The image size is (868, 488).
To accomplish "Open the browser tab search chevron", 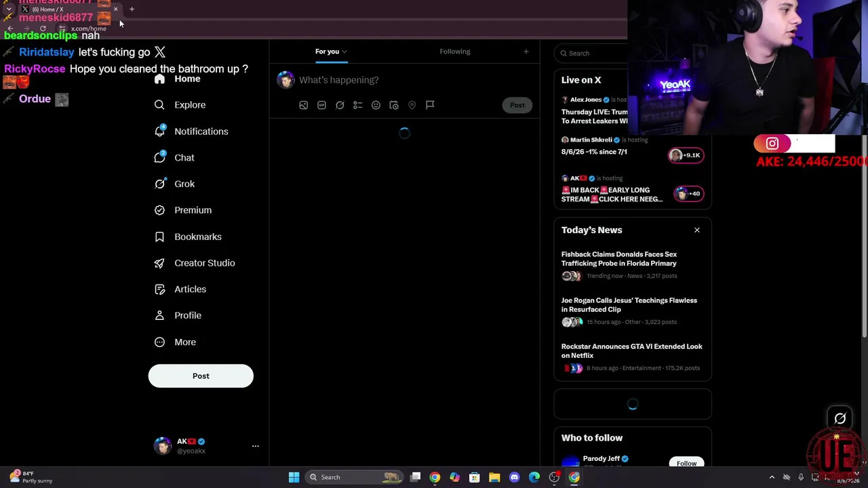I will click(9, 9).
